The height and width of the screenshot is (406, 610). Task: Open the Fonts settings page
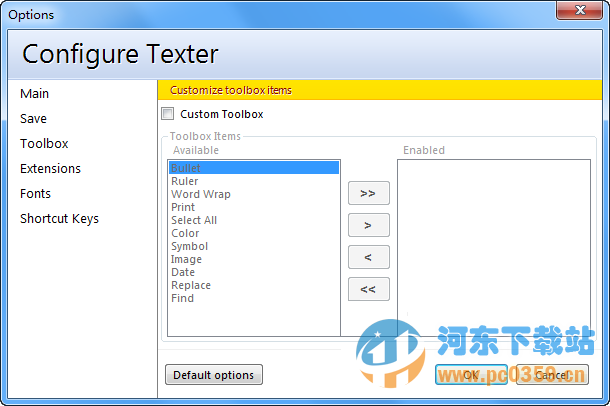click(x=35, y=193)
